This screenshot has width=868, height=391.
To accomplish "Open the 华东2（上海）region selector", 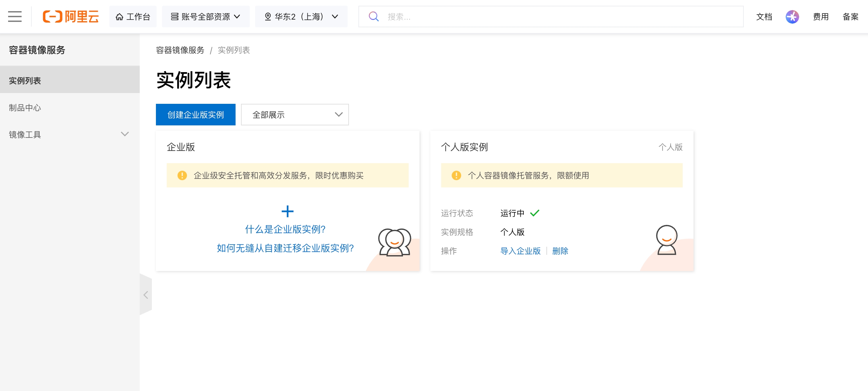I will [301, 17].
